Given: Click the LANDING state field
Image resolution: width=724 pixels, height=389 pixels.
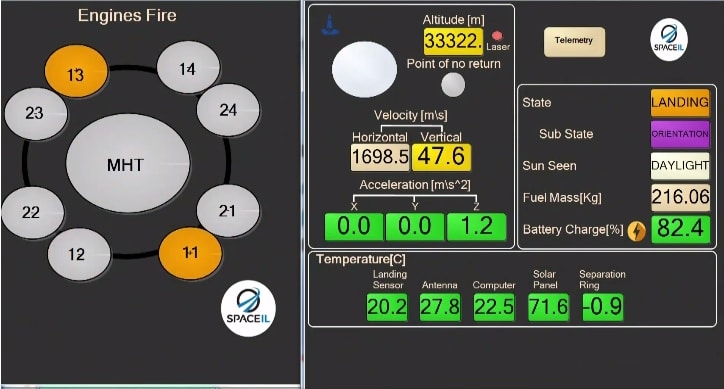Looking at the screenshot, I should (x=680, y=103).
